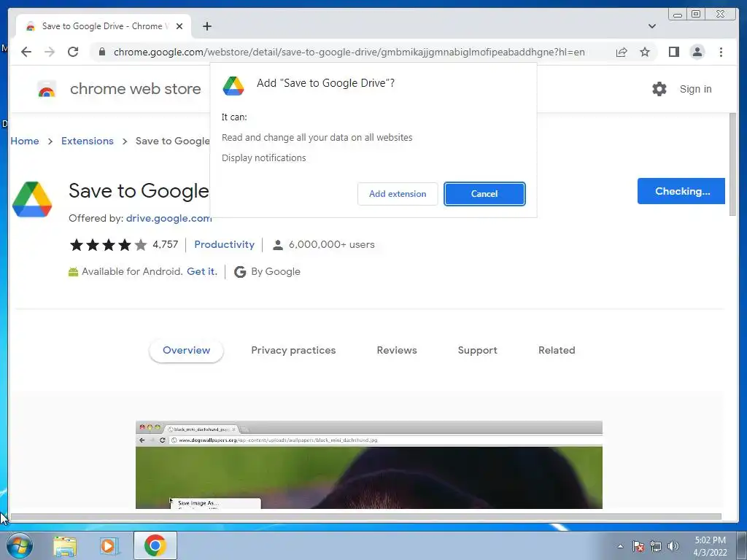Bookmark this page with the star icon

[x=645, y=52]
